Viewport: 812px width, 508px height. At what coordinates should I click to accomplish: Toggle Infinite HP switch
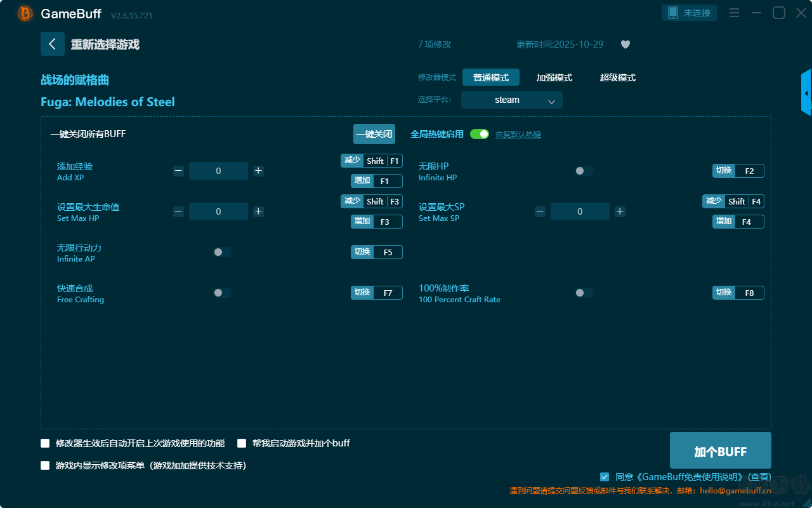pyautogui.click(x=584, y=171)
